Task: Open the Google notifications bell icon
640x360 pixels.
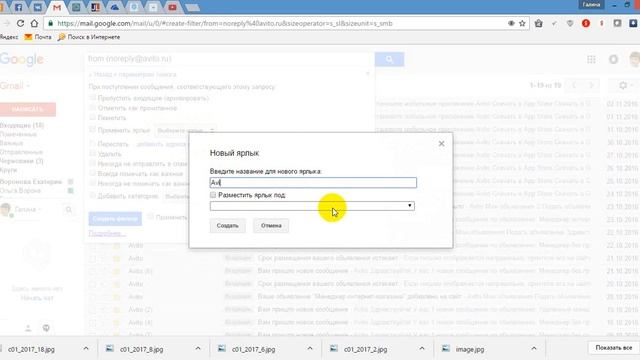Action: click(x=613, y=60)
